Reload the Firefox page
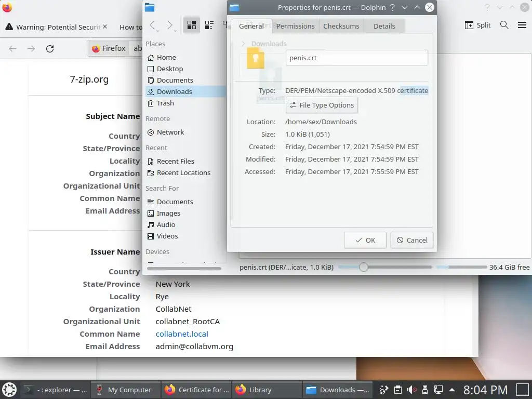The height and width of the screenshot is (399, 532). coord(50,48)
